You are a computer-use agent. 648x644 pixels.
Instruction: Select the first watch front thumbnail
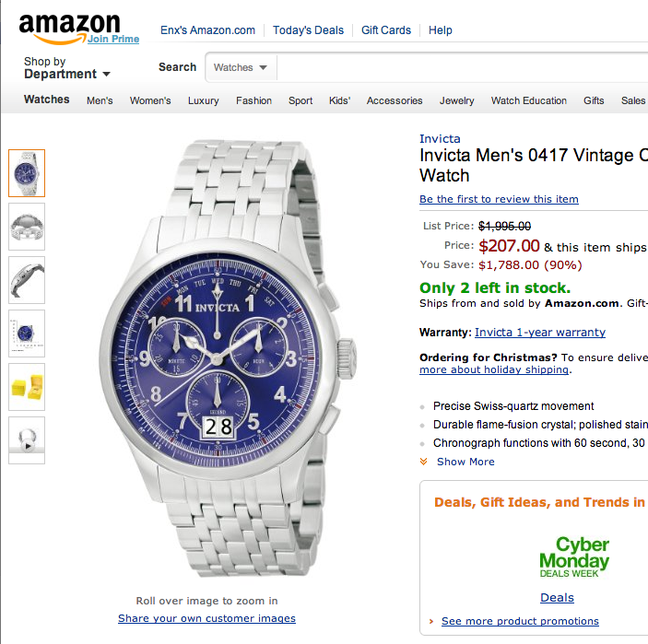click(27, 172)
